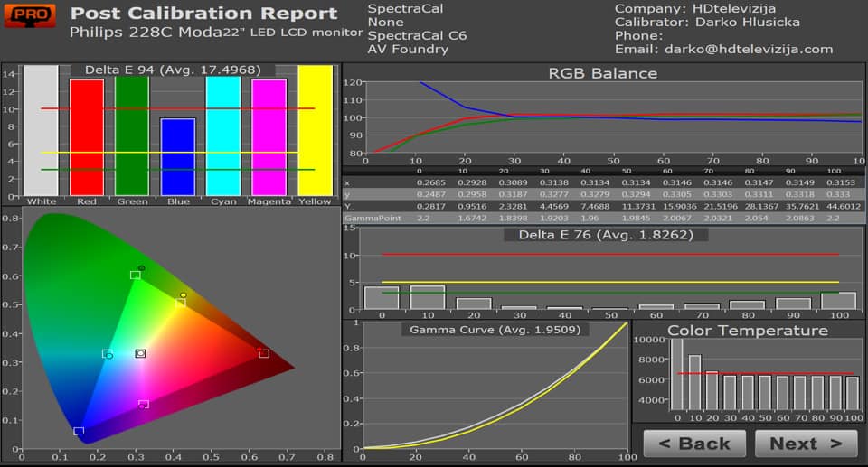The image size is (868, 467).
Task: Click the white point marker on CIE chart
Action: pyautogui.click(x=141, y=353)
